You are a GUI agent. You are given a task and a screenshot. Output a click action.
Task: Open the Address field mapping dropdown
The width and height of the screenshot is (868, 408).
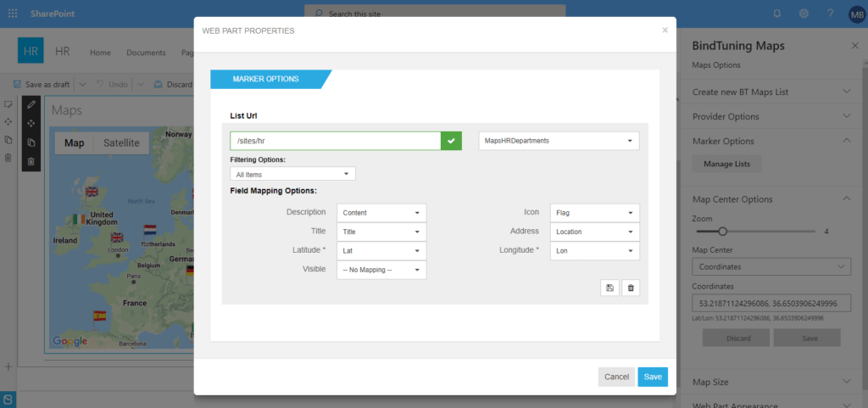coord(594,232)
